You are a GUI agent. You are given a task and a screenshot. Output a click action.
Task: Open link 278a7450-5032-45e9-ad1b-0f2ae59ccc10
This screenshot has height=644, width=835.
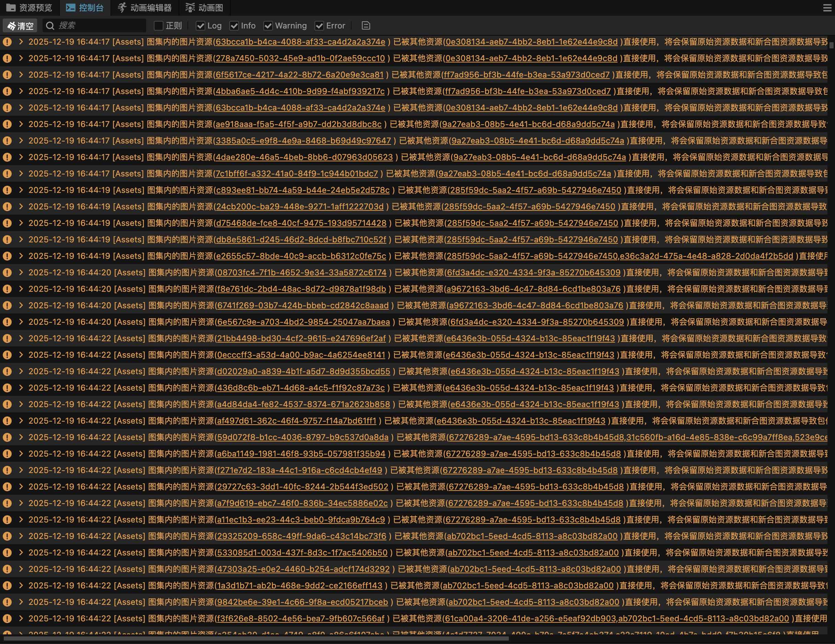click(300, 58)
